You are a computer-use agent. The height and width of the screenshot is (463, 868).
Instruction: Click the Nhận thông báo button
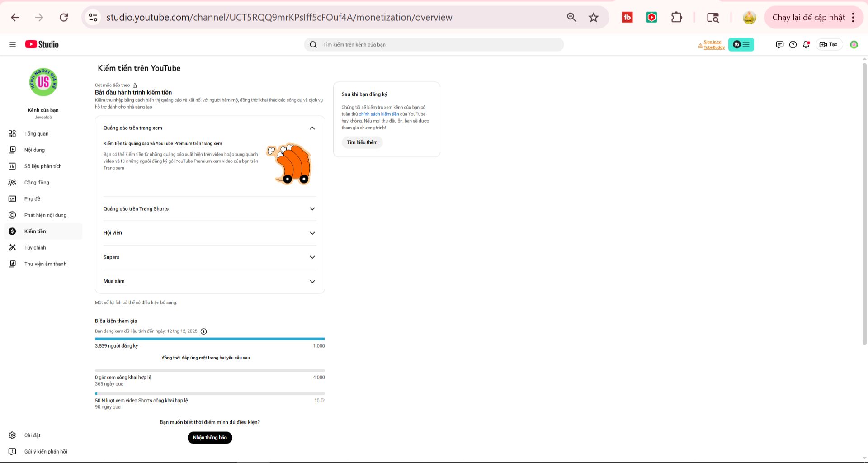coord(210,438)
